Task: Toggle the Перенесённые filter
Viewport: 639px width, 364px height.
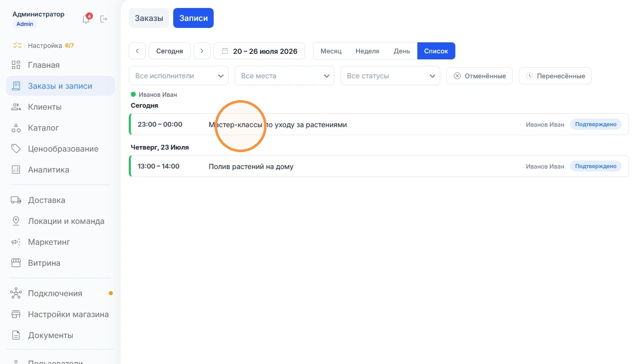Action: tap(555, 76)
